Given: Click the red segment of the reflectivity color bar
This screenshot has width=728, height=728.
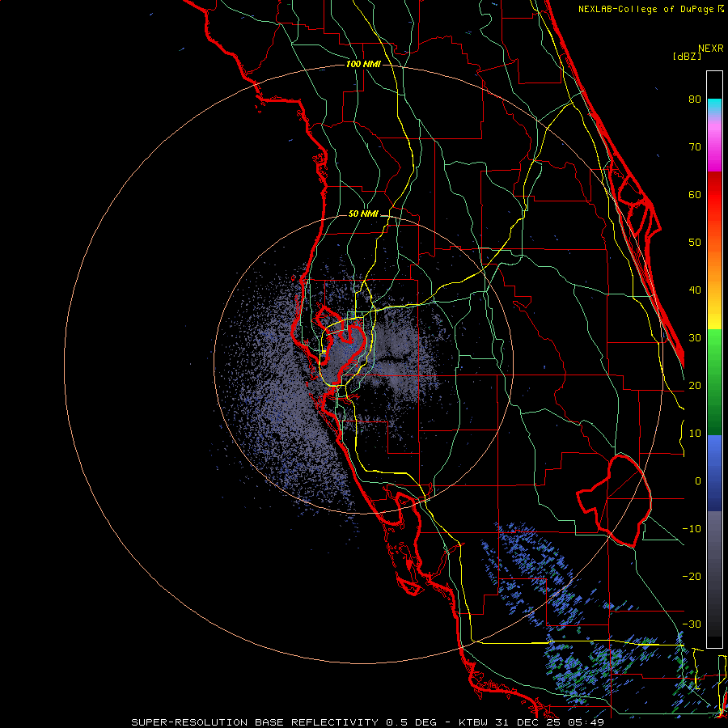Looking at the screenshot, I should click(x=714, y=195).
